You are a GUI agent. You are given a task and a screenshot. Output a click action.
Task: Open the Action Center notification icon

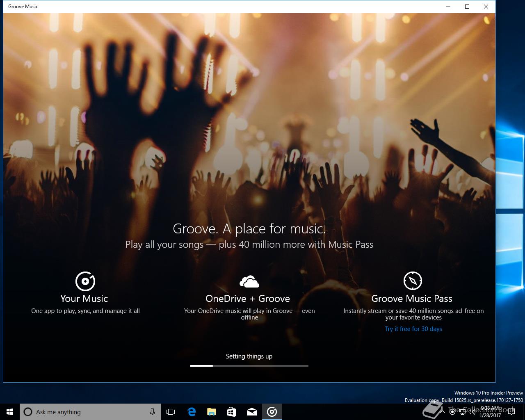(511, 412)
